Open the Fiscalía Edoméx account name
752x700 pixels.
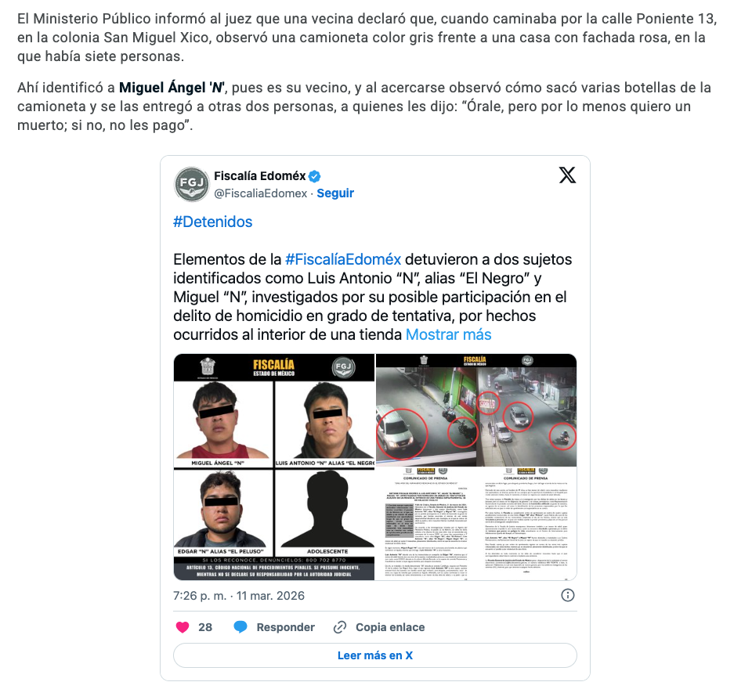click(x=259, y=176)
